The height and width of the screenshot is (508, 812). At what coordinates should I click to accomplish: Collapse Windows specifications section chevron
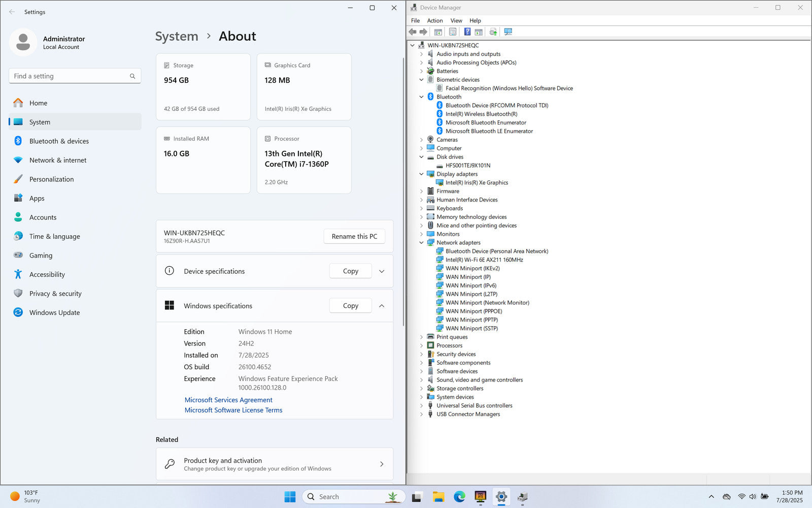(x=382, y=306)
